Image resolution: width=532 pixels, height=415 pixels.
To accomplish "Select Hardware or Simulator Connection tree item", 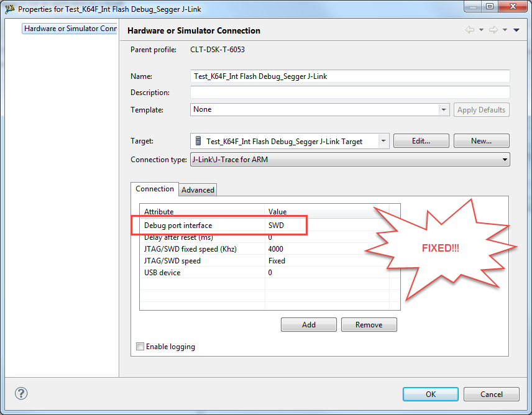I will coord(70,29).
